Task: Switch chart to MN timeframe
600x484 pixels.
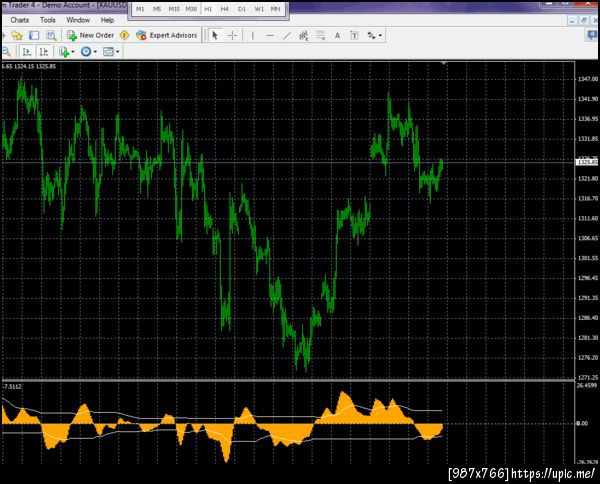Action: point(276,9)
